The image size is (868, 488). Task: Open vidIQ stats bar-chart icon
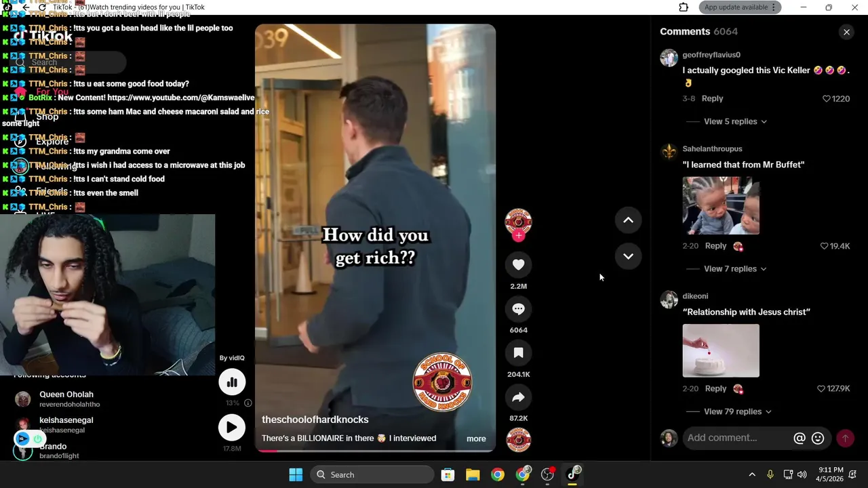[232, 382]
